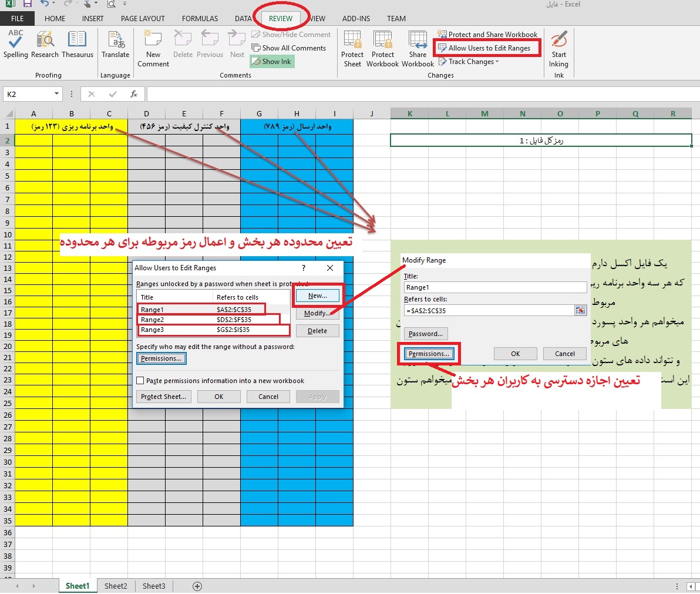The image size is (700, 594).
Task: Select row header 5
Action: tap(7, 176)
